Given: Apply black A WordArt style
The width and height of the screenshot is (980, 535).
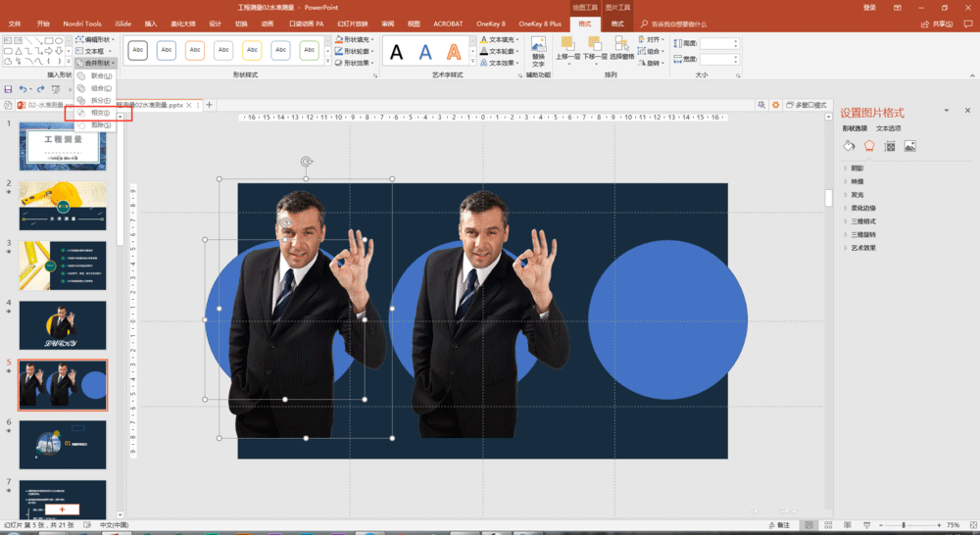Looking at the screenshot, I should (396, 52).
